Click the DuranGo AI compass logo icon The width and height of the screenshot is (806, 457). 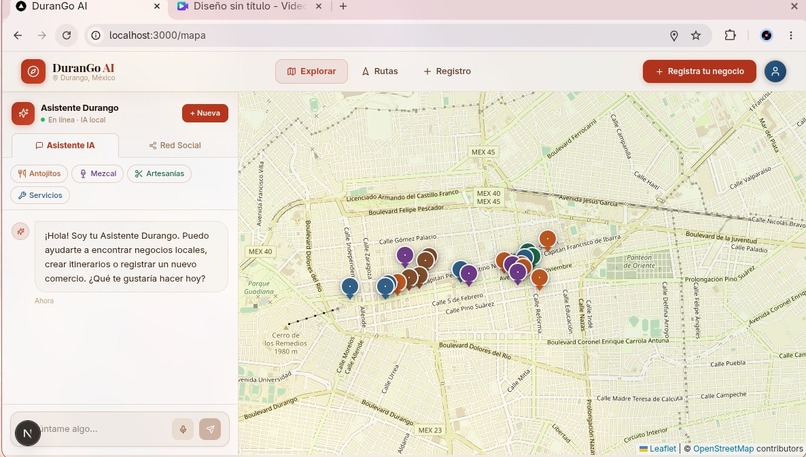coord(33,71)
